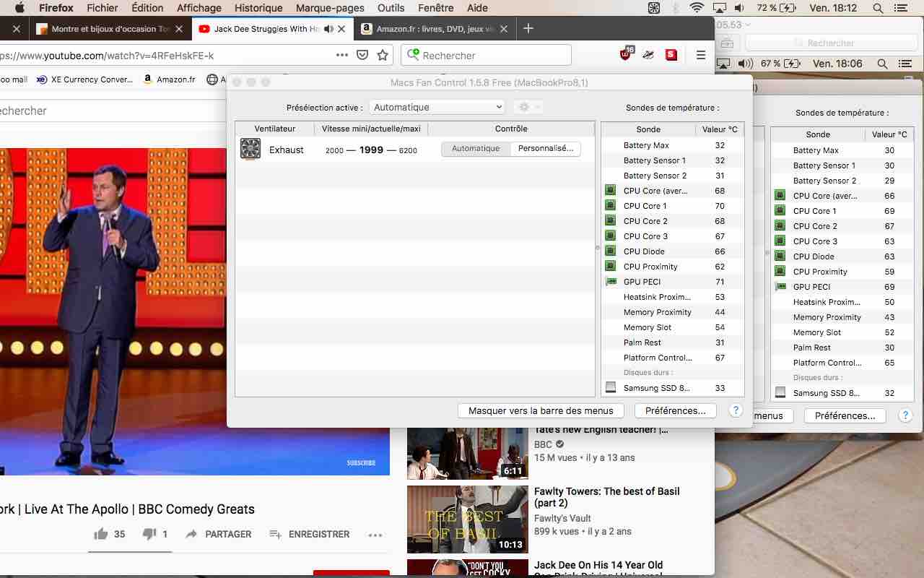Open the Affichage menu
This screenshot has width=924, height=578.
199,8
